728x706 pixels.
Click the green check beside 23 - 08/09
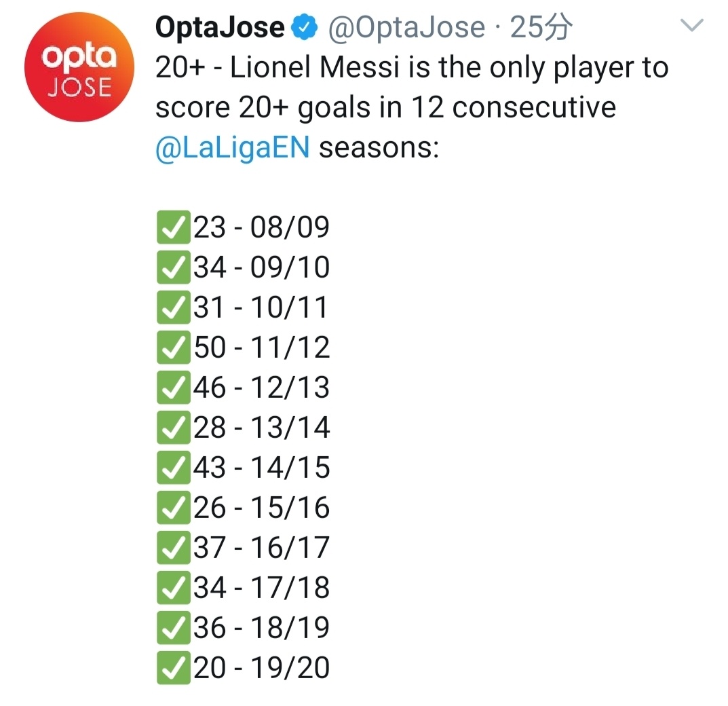point(173,227)
